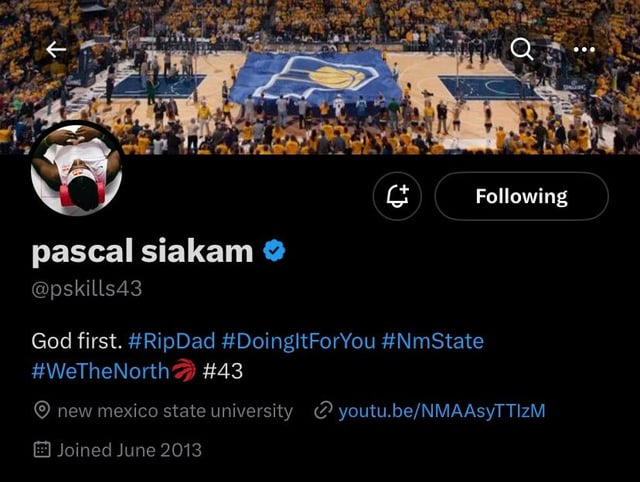Image resolution: width=640 pixels, height=482 pixels.
Task: Click the new mexico state university location
Action: [x=175, y=410]
